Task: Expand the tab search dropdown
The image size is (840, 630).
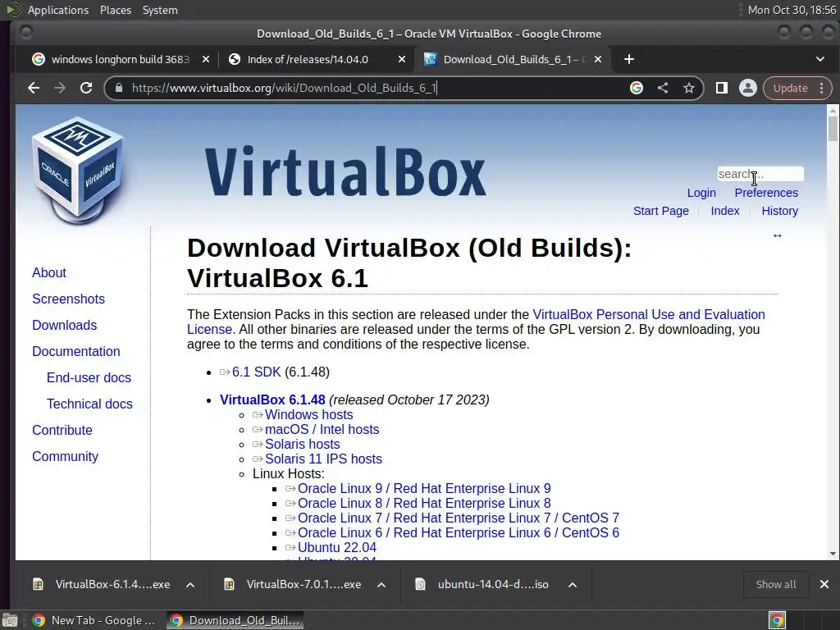Action: click(x=820, y=59)
